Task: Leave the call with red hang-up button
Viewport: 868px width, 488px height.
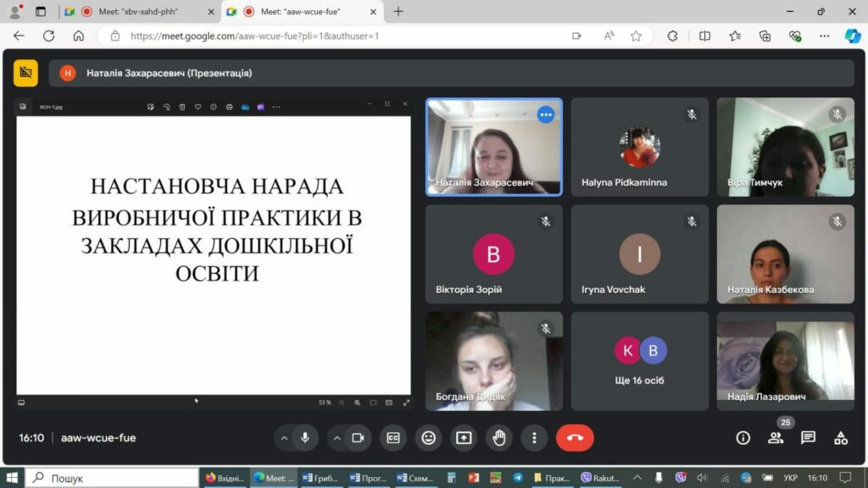Action: (575, 438)
